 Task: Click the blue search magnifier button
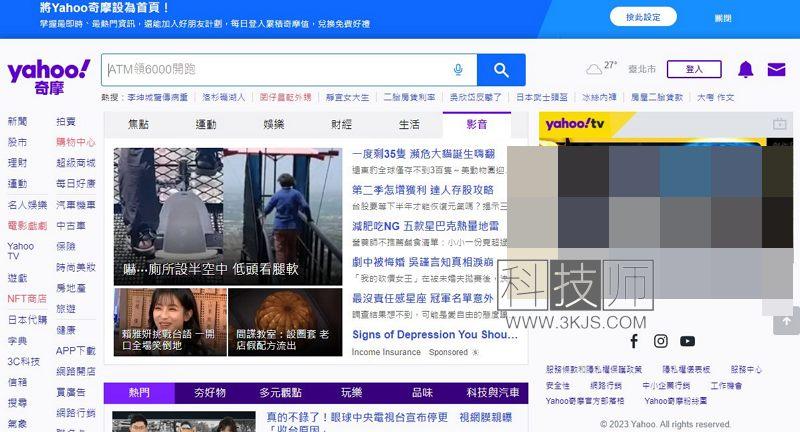point(501,70)
